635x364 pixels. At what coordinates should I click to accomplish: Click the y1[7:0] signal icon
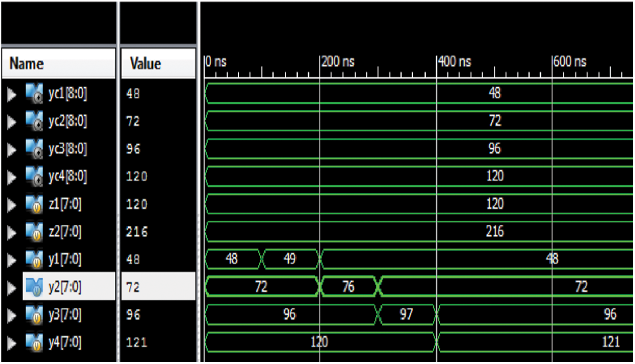click(34, 260)
